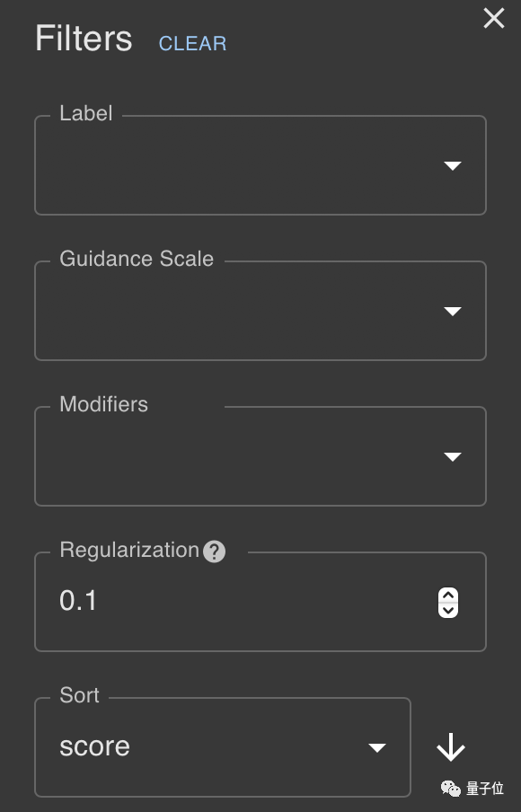Click the caret arrow in Guidance Scale field

click(x=453, y=311)
